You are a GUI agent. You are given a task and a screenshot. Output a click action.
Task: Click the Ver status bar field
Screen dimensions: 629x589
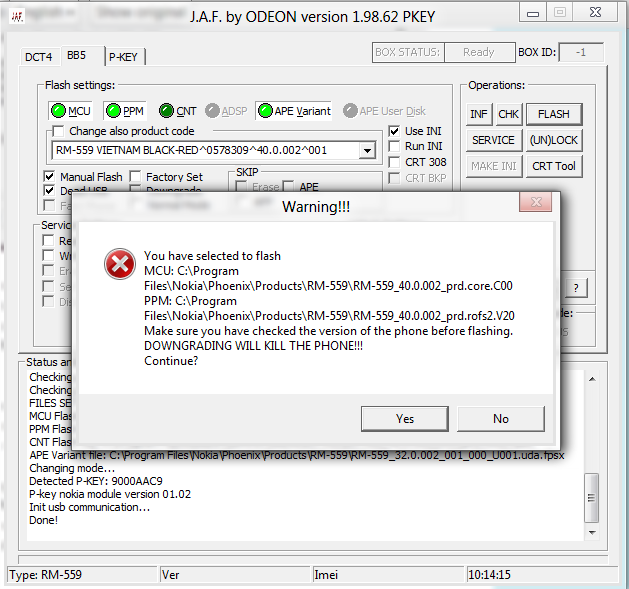235,575
